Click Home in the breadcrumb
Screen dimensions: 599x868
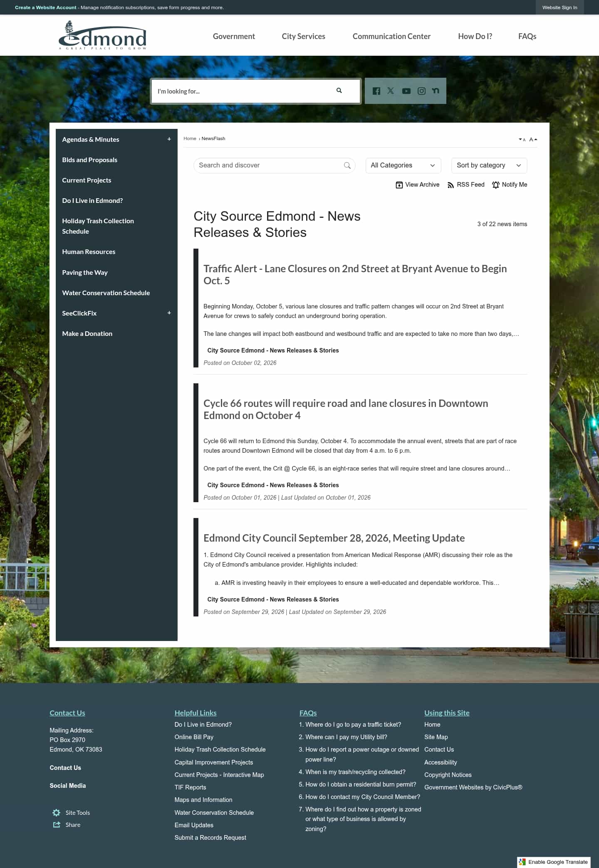[x=190, y=138]
